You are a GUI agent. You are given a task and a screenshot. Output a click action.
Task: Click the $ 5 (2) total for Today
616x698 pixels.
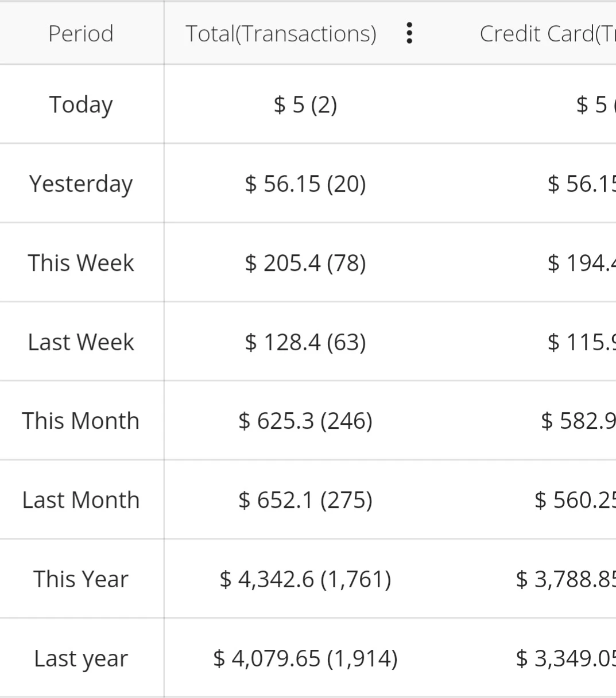pos(305,104)
